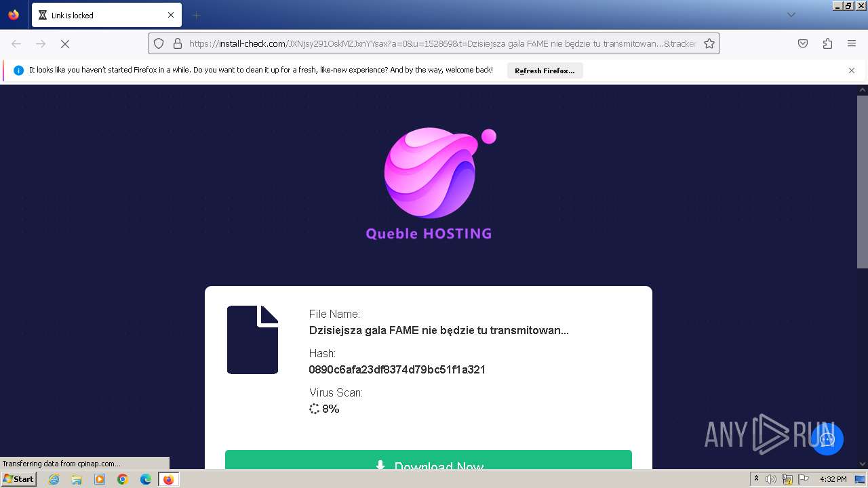
Task: Open the 4:32 PM clock
Action: pyautogui.click(x=833, y=479)
